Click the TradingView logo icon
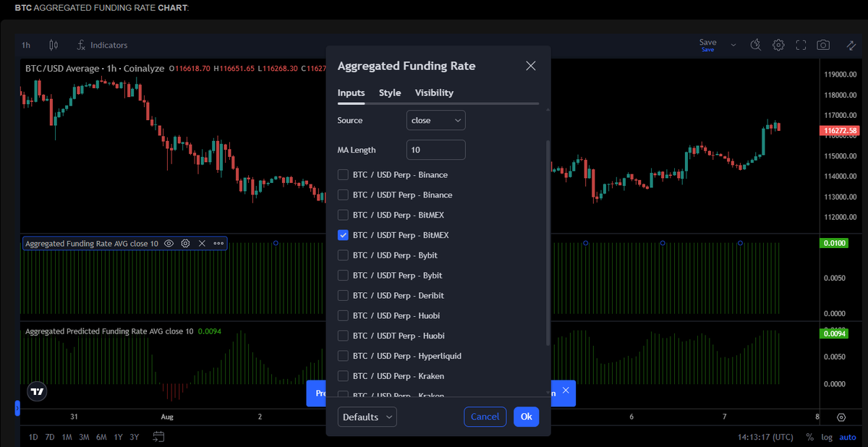868x447 pixels. (37, 391)
